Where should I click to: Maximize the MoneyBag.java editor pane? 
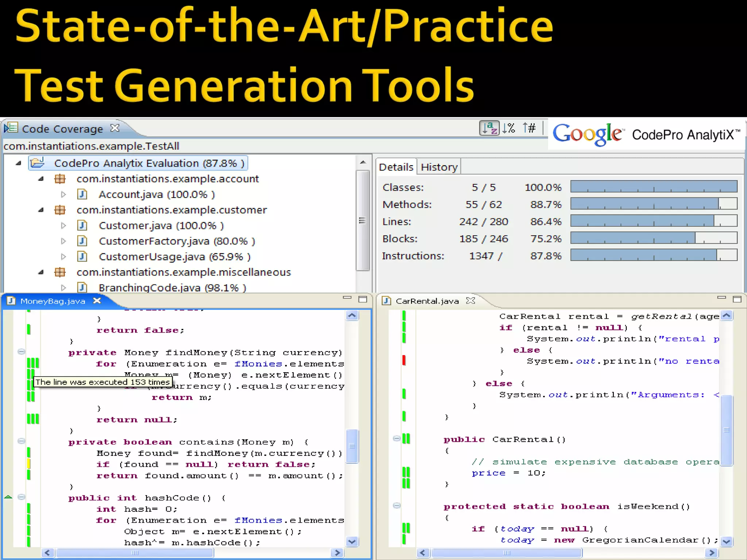click(x=363, y=299)
